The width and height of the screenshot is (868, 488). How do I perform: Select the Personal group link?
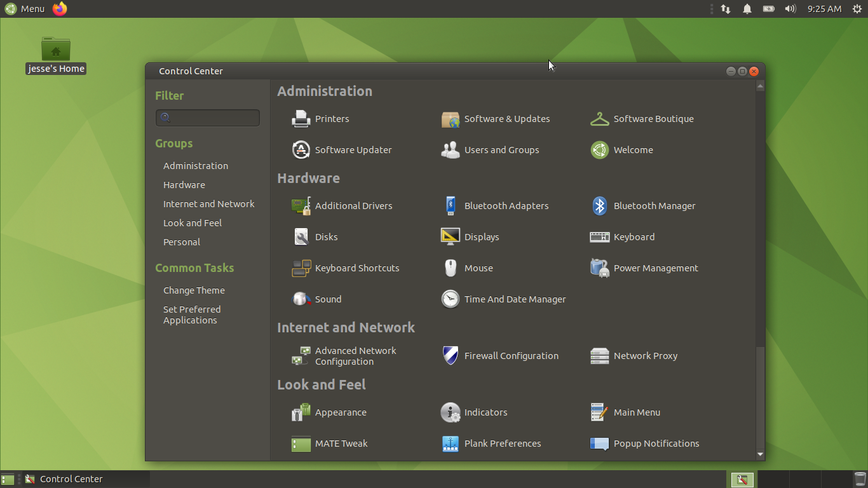(182, 242)
